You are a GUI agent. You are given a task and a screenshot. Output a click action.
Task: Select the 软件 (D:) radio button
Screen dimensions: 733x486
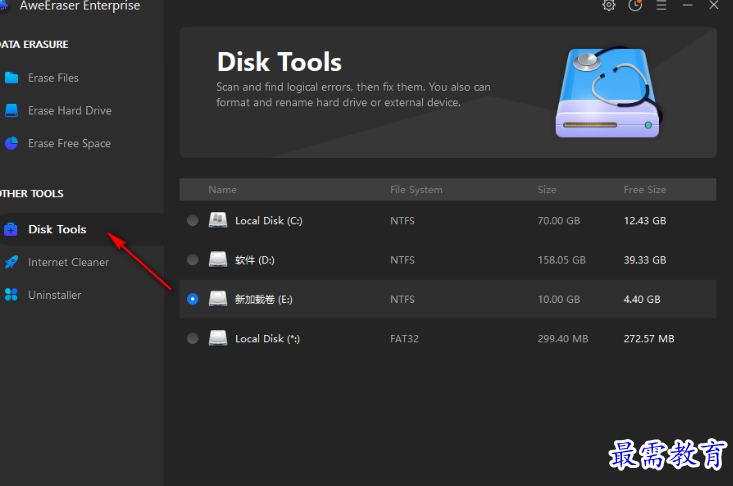(193, 260)
